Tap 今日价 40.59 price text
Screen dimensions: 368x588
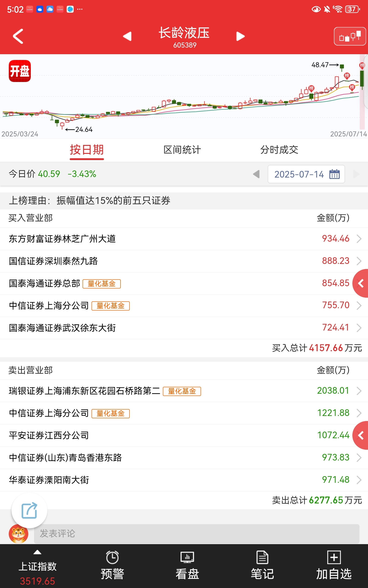pyautogui.click(x=34, y=174)
